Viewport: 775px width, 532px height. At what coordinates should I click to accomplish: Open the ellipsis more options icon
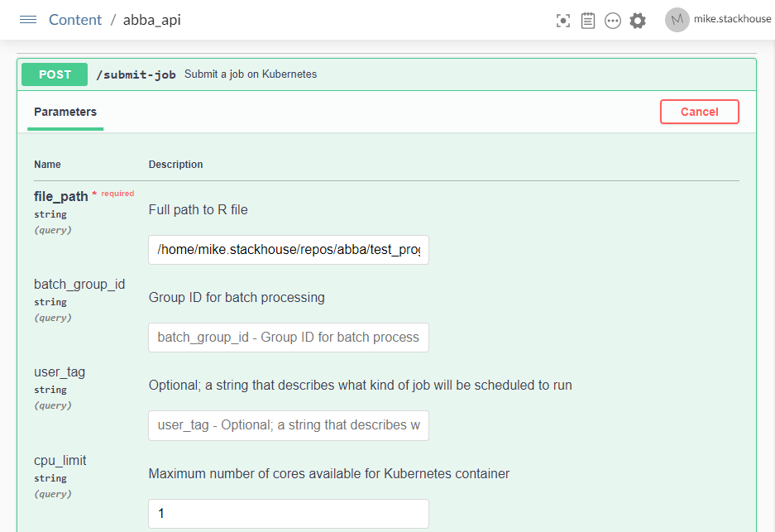pyautogui.click(x=613, y=21)
